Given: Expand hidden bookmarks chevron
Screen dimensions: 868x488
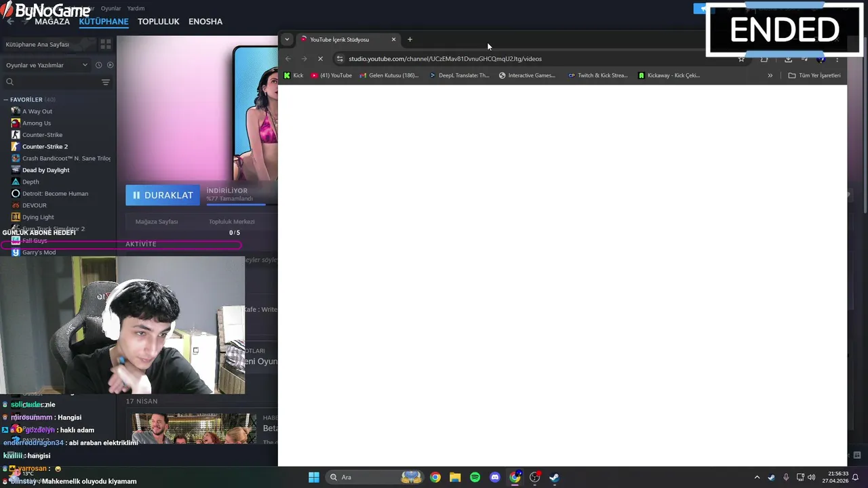Looking at the screenshot, I should click(x=770, y=75).
